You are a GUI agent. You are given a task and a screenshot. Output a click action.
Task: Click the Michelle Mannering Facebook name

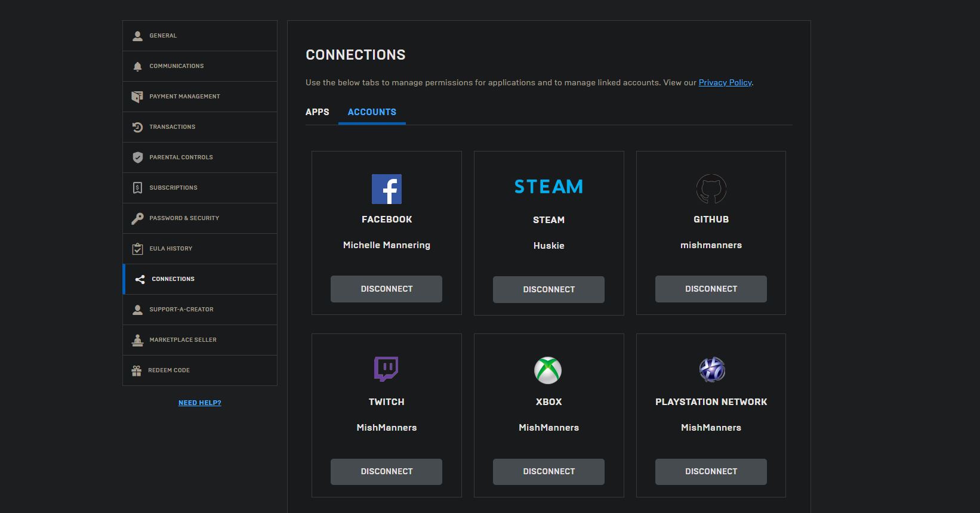[387, 245]
